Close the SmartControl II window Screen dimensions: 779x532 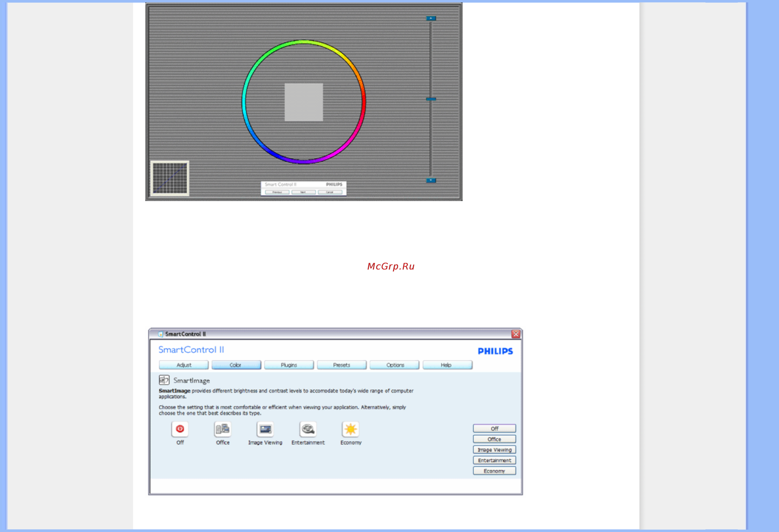[x=516, y=334]
